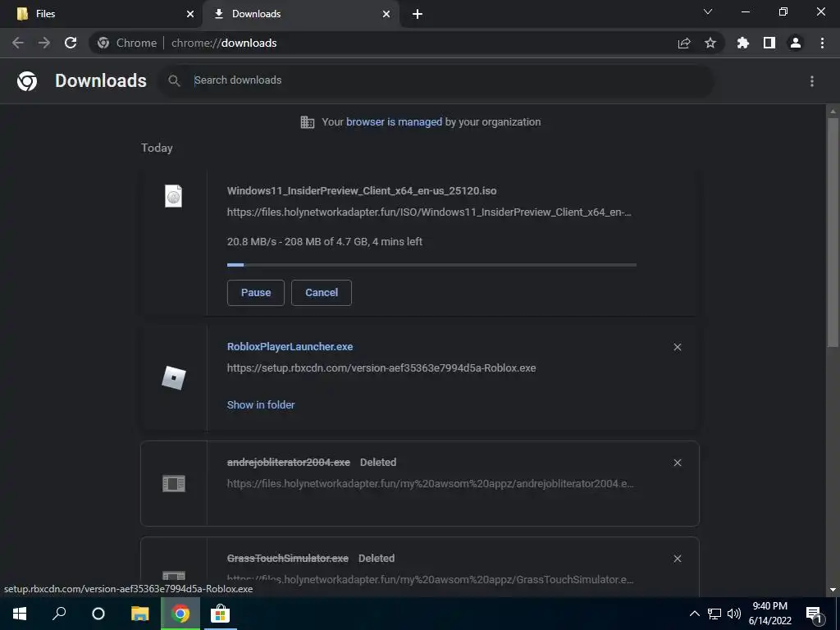Open the Extensions puzzle icon

tap(742, 43)
